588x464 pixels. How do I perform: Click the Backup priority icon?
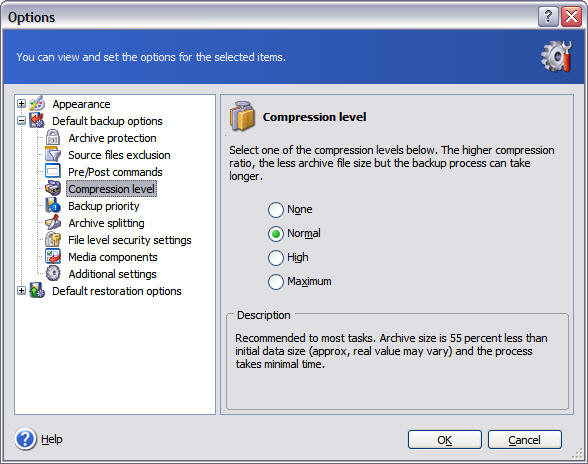(52, 206)
